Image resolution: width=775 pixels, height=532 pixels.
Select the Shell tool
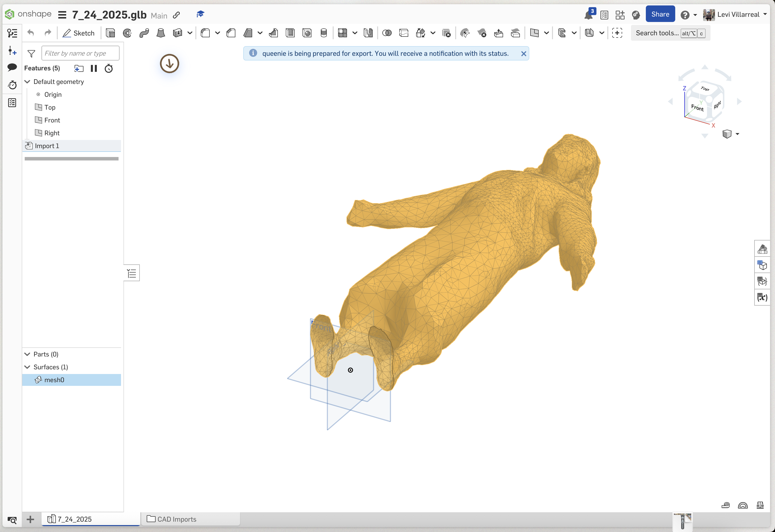point(290,33)
